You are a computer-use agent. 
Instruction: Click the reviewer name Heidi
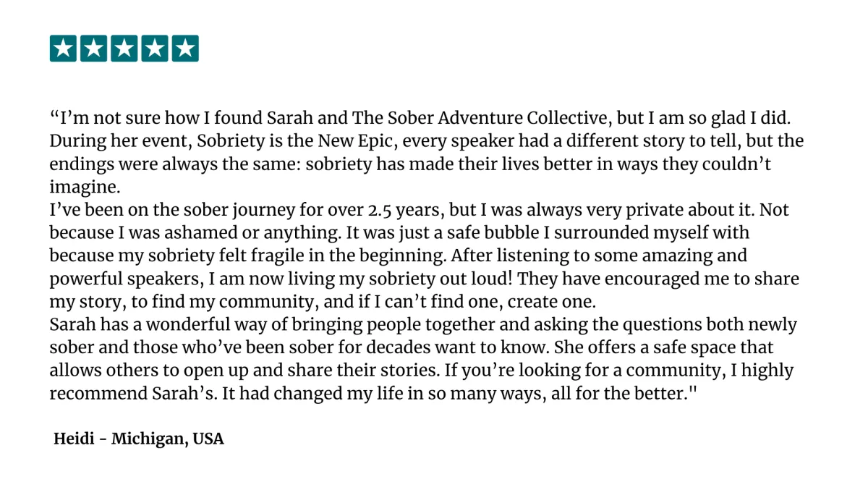(71, 439)
